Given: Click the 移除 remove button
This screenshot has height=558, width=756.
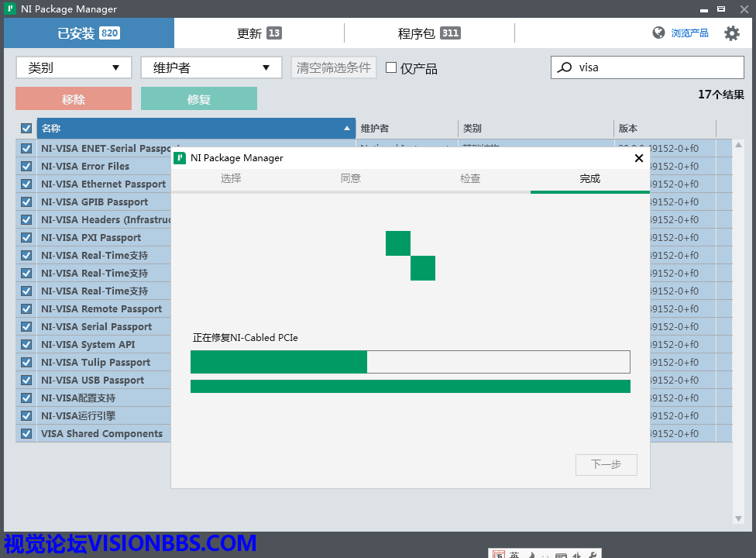Looking at the screenshot, I should click(74, 99).
